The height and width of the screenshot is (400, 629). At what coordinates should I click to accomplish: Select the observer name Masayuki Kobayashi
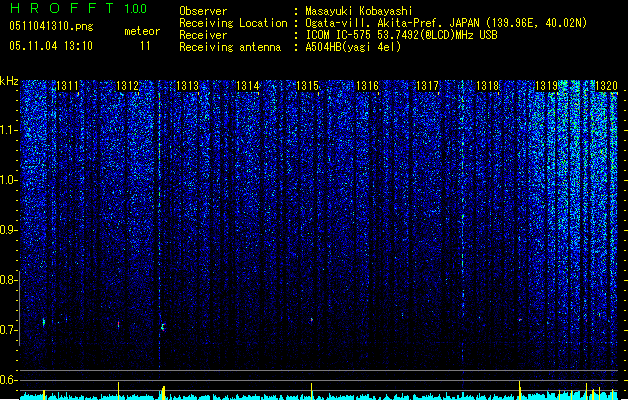[359, 11]
